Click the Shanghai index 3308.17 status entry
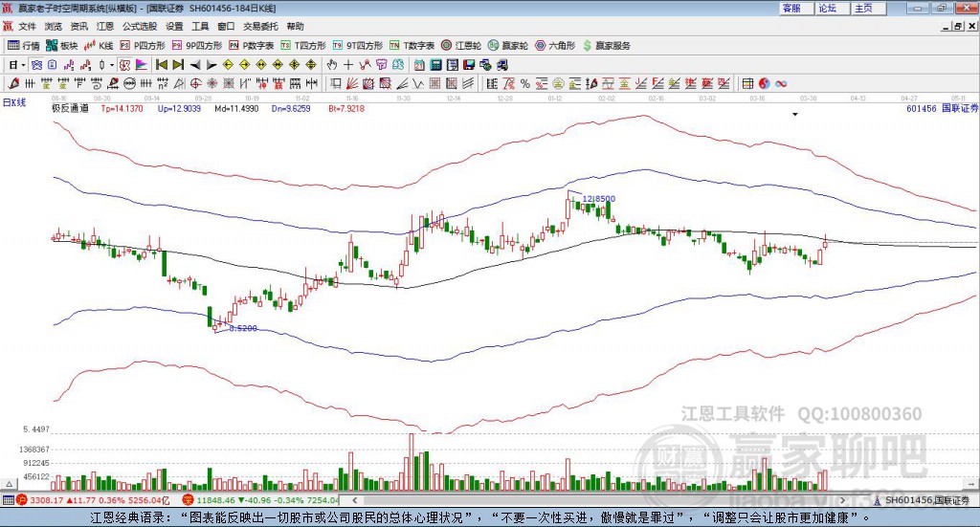 coord(94,500)
